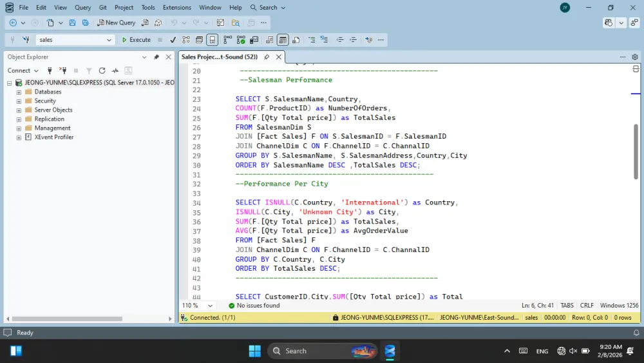Screen dimensions: 644x363
Task: Click database engine query icon beside New Query
Action: [x=145, y=23]
